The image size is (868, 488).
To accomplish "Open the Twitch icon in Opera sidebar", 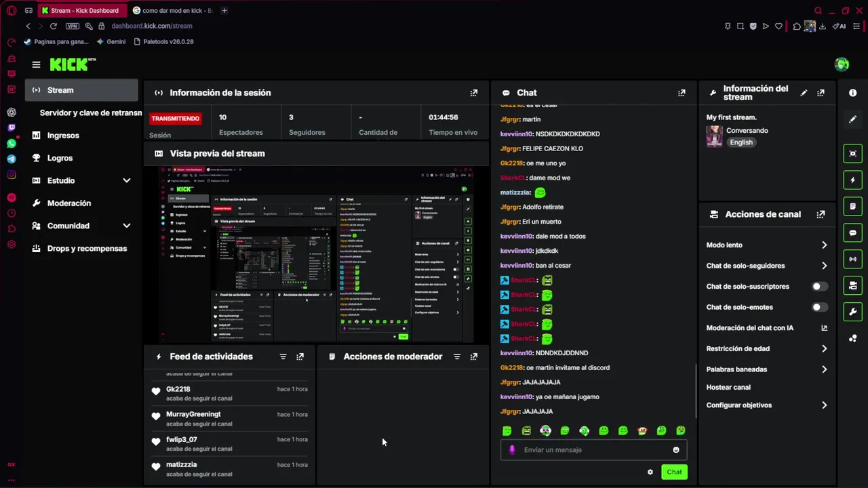I will click(12, 127).
